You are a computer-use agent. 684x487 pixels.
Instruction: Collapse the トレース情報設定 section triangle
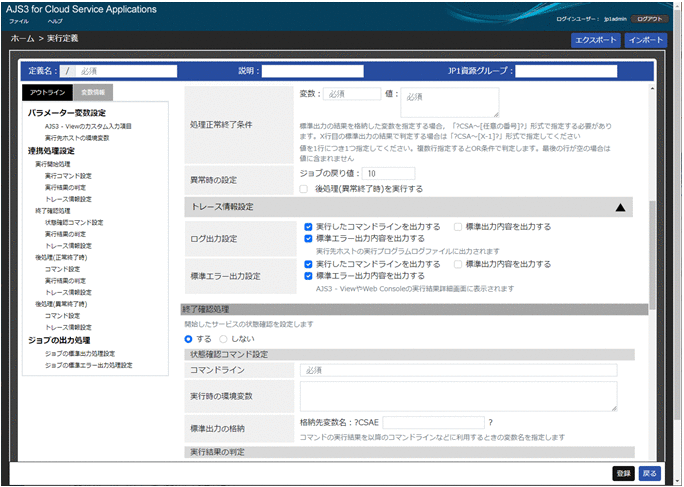click(x=620, y=207)
